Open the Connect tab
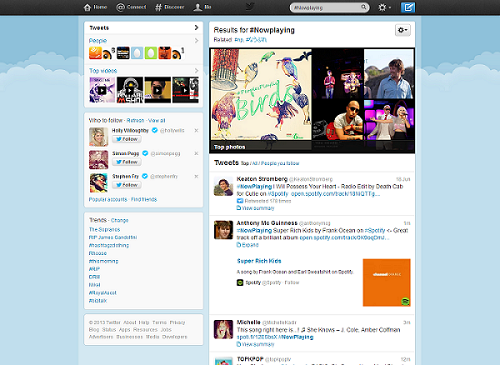 tap(131, 7)
